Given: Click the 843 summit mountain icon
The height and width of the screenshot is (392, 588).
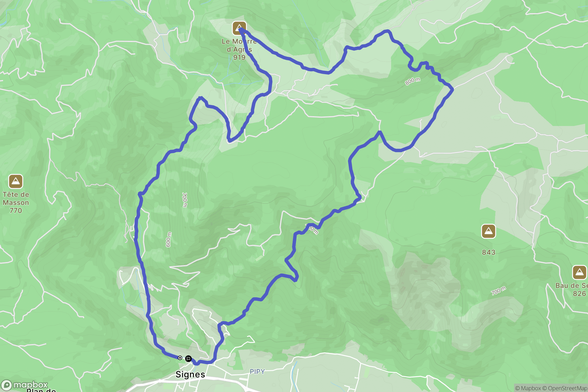Looking at the screenshot, I should click(488, 231).
